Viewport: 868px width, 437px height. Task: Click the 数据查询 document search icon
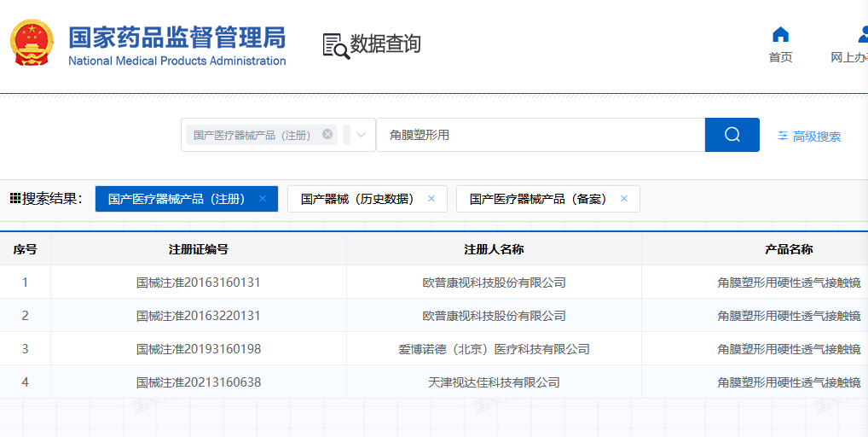tap(335, 45)
